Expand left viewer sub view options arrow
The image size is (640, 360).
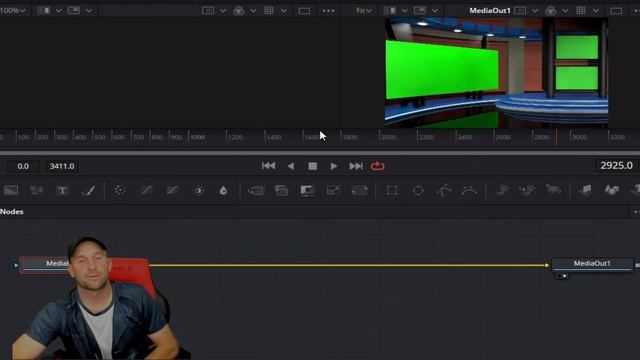point(89,11)
